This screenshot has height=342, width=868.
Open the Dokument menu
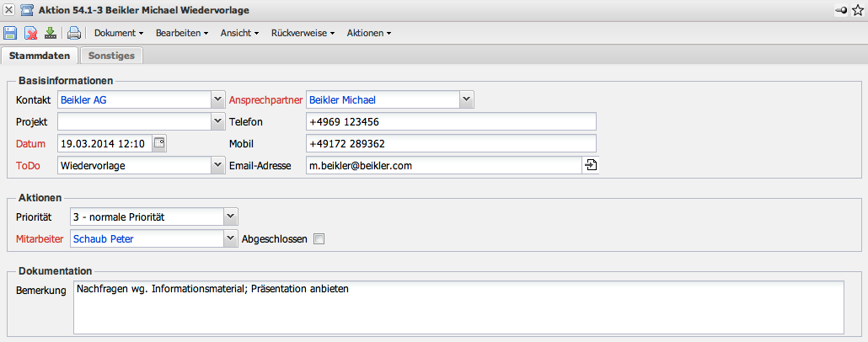[x=118, y=34]
